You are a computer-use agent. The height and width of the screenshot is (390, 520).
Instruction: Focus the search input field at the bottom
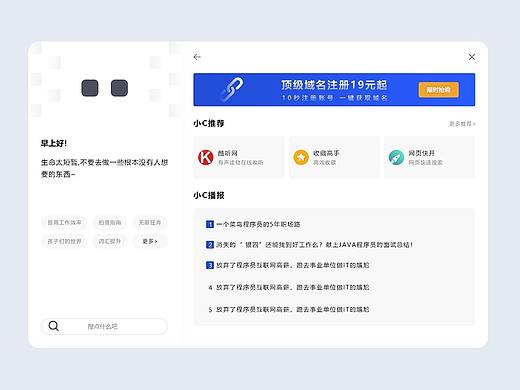[x=104, y=326]
